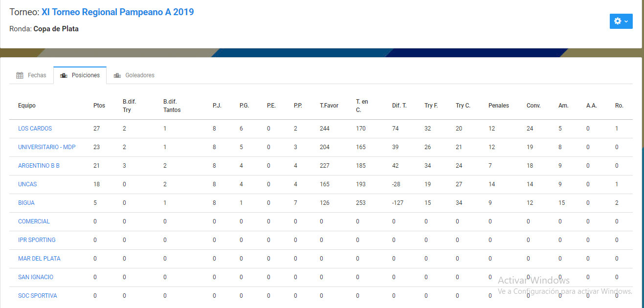
Task: Select the SAN IGNACIO team link
Action: [x=36, y=277]
